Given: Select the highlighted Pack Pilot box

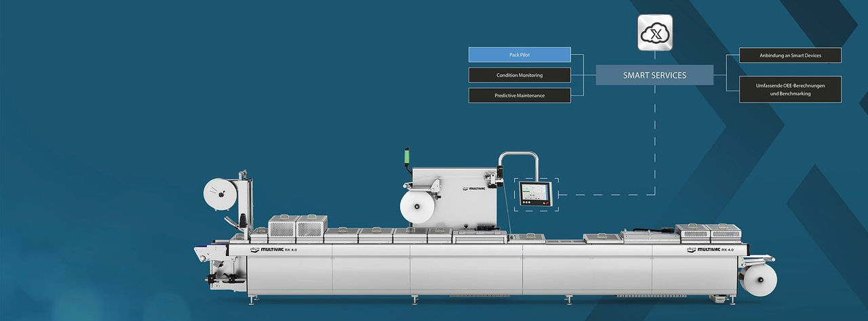Looking at the screenshot, I should click(x=519, y=54).
